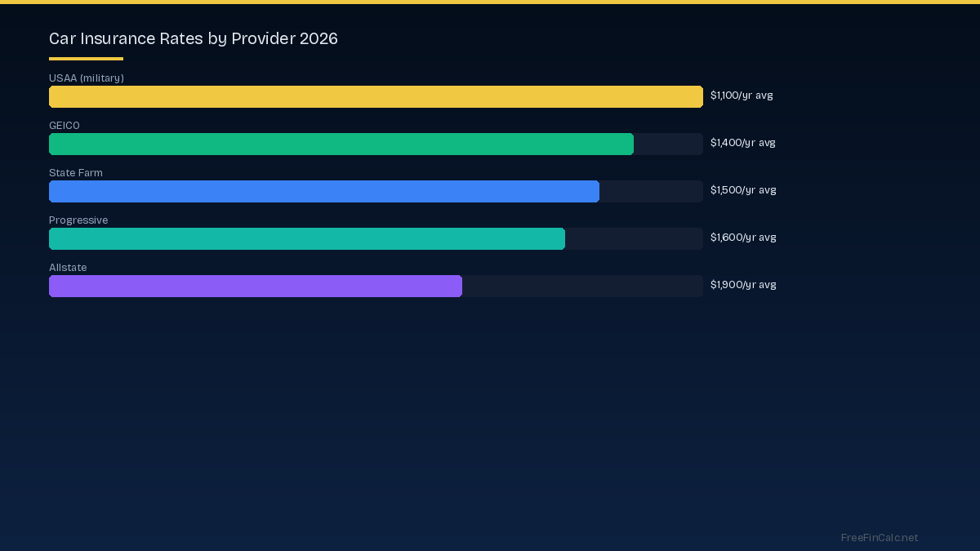
Task: Click the chart title Car Insurance Rates by Provider 2026
Action: [194, 38]
